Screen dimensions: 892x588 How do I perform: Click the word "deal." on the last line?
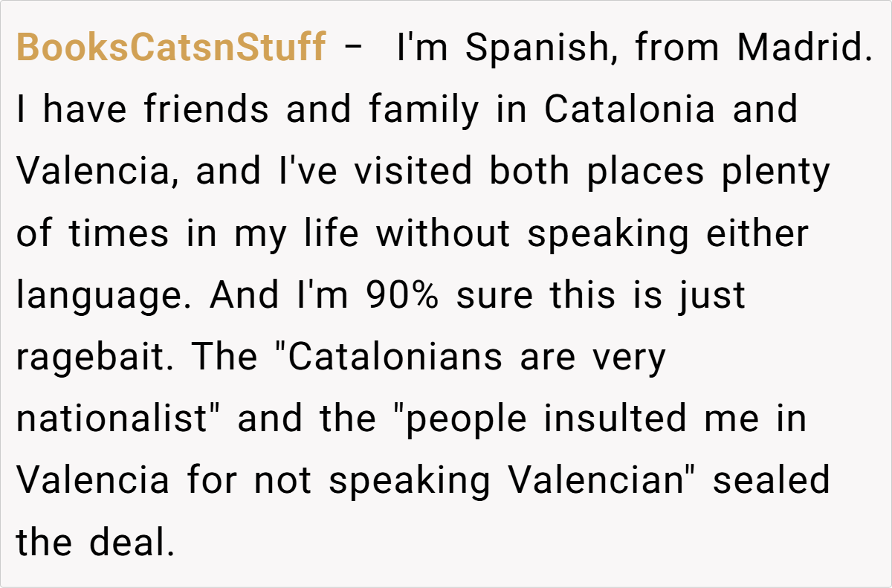click(132, 542)
